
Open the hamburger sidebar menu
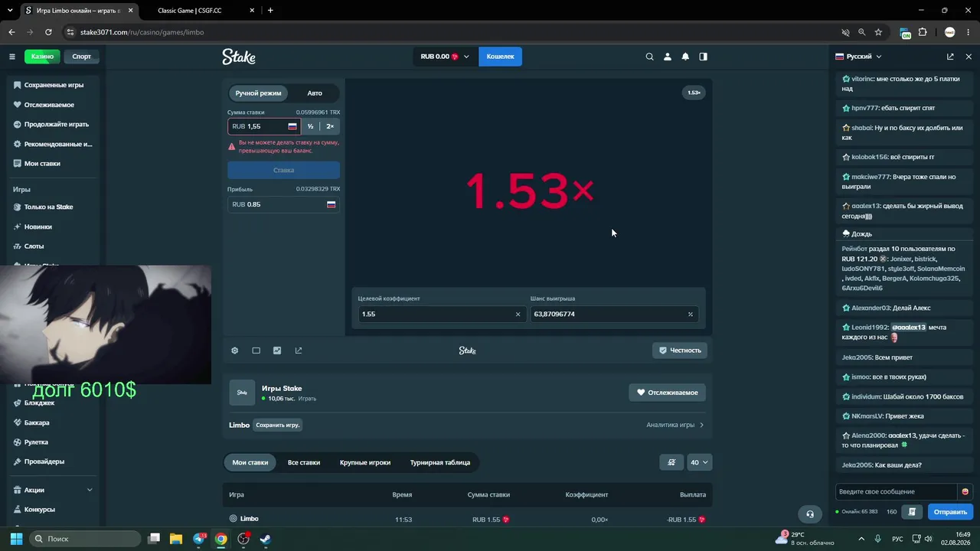(x=12, y=57)
